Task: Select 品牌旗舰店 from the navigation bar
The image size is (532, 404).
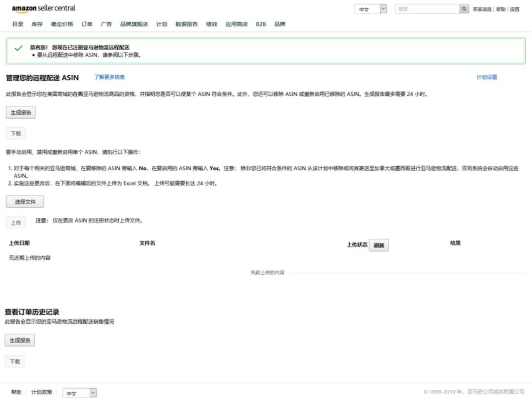Action: (x=134, y=24)
